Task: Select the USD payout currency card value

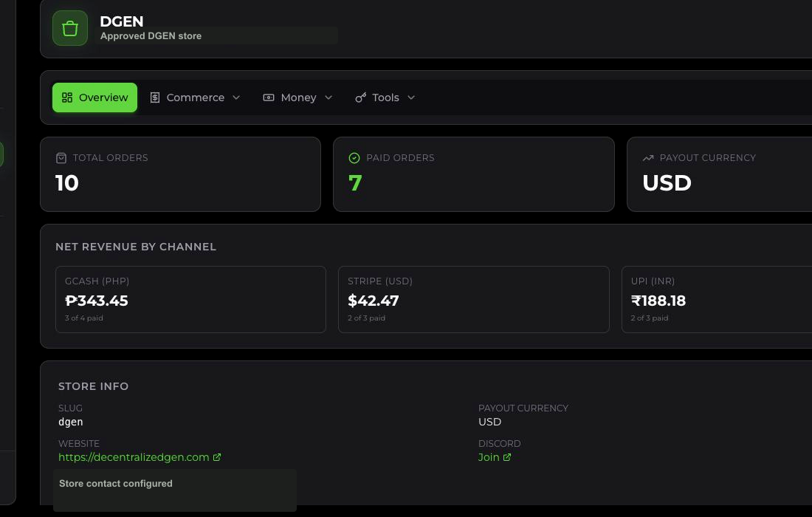Action: [667, 183]
